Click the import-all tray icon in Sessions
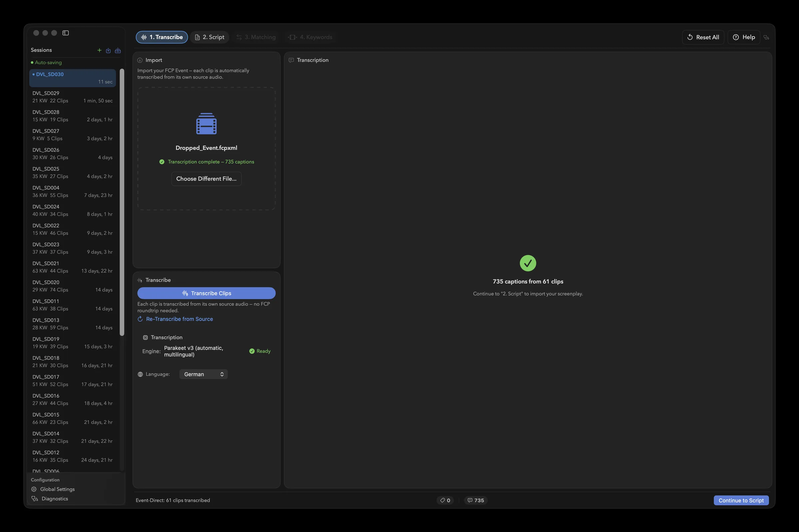 (x=118, y=50)
